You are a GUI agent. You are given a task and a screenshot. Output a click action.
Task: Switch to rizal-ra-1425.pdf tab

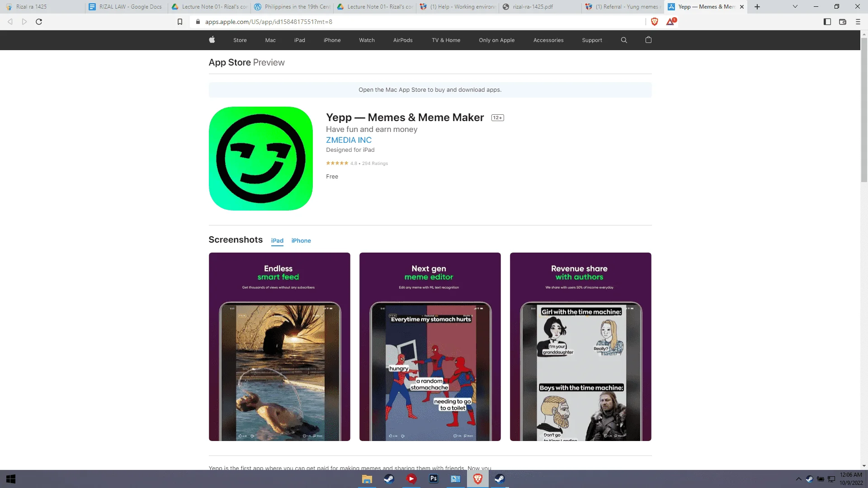click(x=540, y=7)
